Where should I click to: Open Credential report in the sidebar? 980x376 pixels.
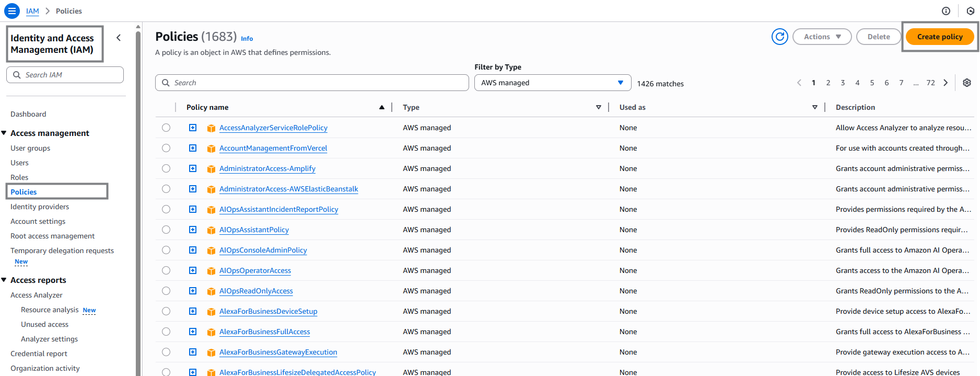click(39, 354)
